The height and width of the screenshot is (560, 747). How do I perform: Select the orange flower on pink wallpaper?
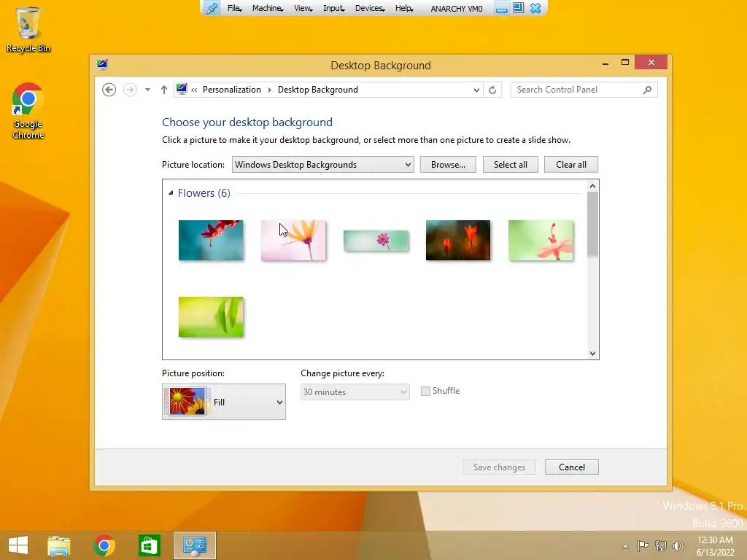293,241
